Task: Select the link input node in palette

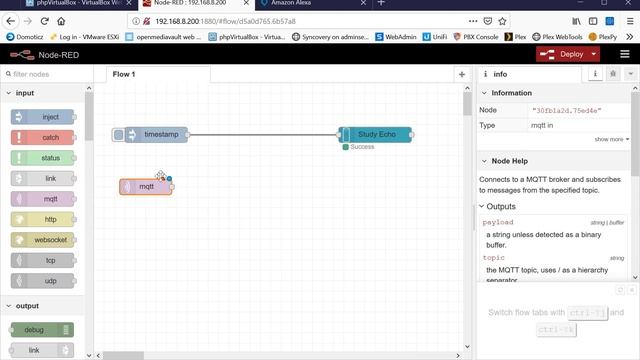Action: pos(42,178)
